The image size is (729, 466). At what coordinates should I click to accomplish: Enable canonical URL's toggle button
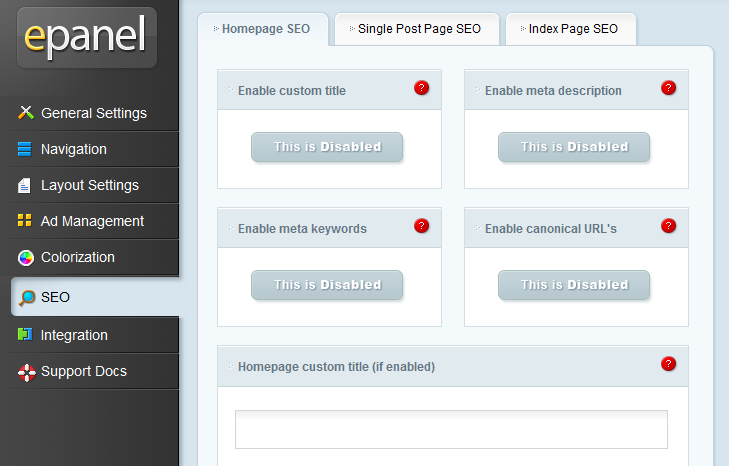574,285
